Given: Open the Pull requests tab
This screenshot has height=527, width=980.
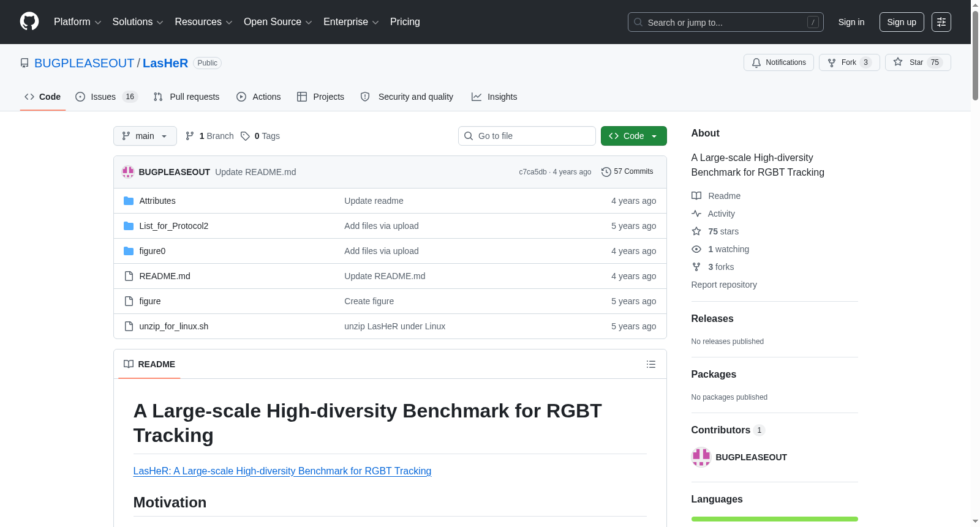Looking at the screenshot, I should point(186,97).
